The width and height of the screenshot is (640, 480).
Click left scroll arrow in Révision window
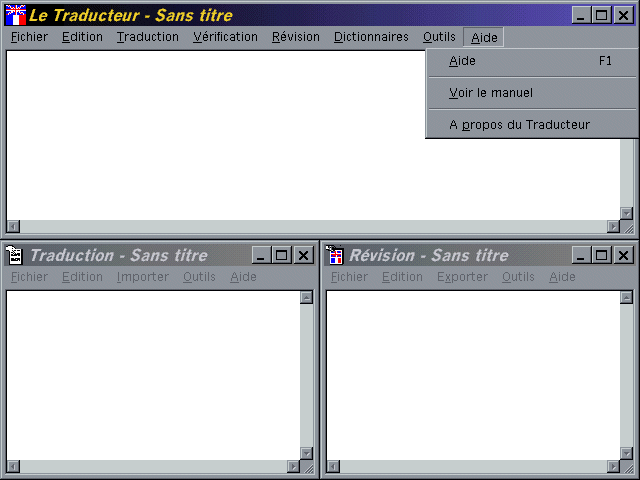333,466
